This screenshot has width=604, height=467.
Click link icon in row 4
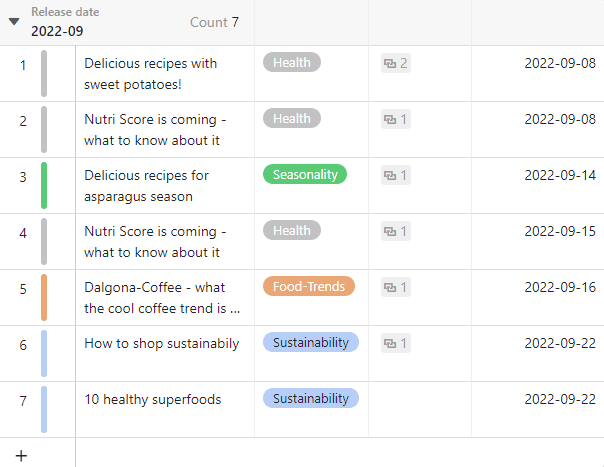tap(389, 232)
